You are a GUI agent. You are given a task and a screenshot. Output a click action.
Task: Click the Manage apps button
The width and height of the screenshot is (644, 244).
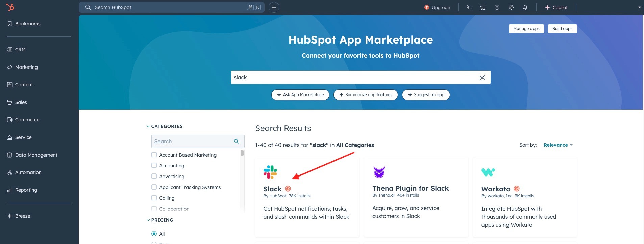tap(526, 29)
